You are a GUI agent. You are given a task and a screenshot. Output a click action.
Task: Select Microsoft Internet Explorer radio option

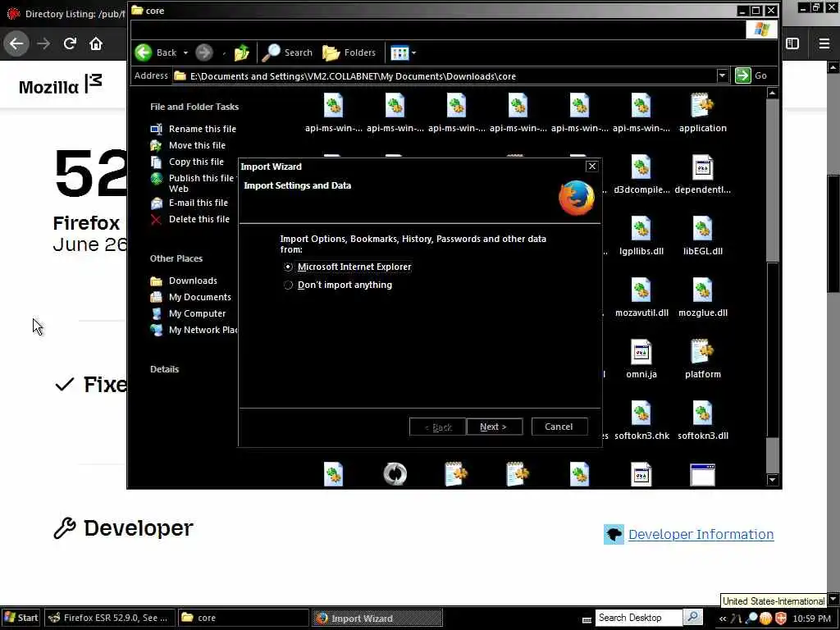288,267
